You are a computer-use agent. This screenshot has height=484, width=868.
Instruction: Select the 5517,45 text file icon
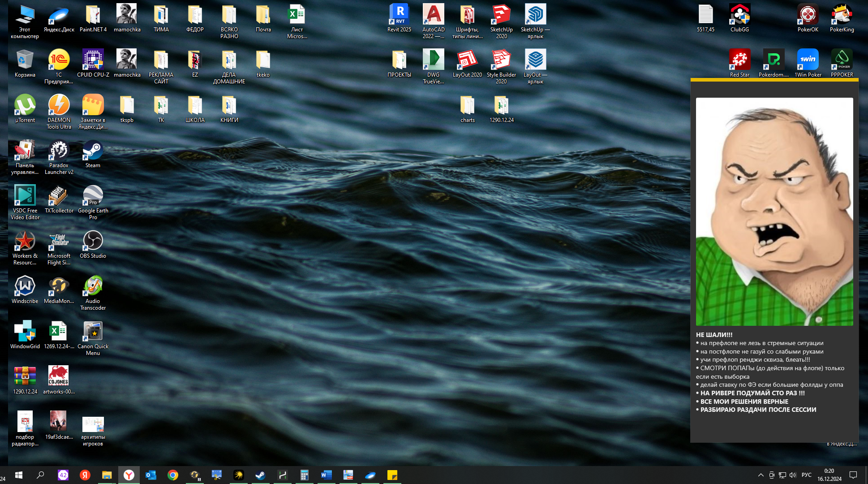tap(705, 18)
